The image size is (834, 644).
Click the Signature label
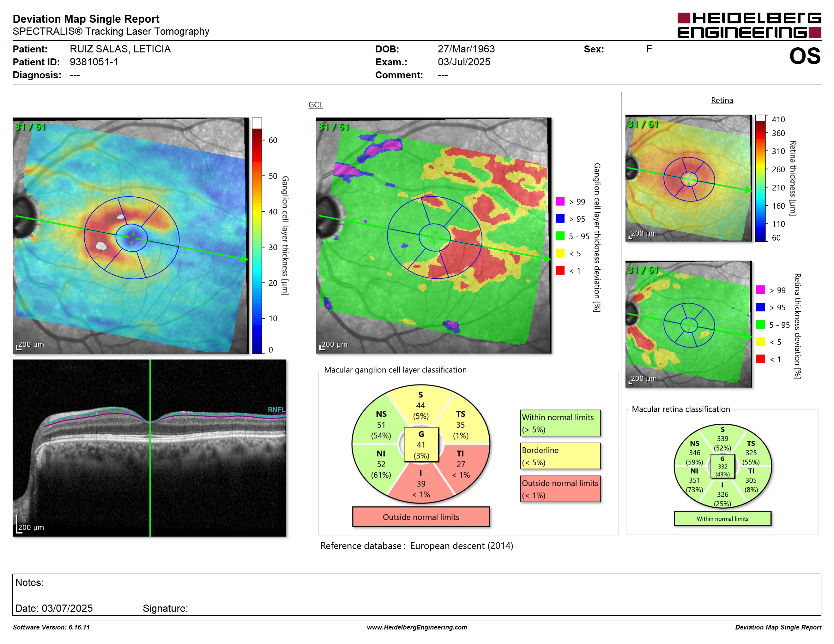coord(165,608)
